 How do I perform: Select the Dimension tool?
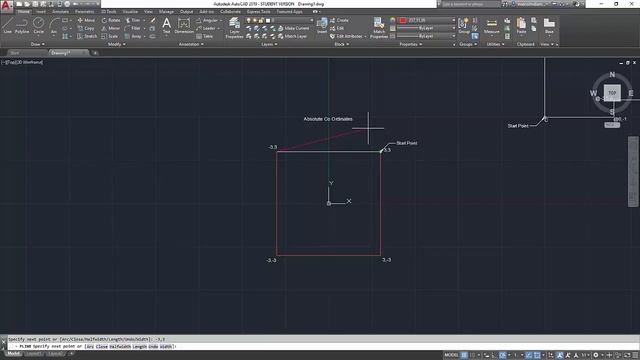[x=184, y=25]
